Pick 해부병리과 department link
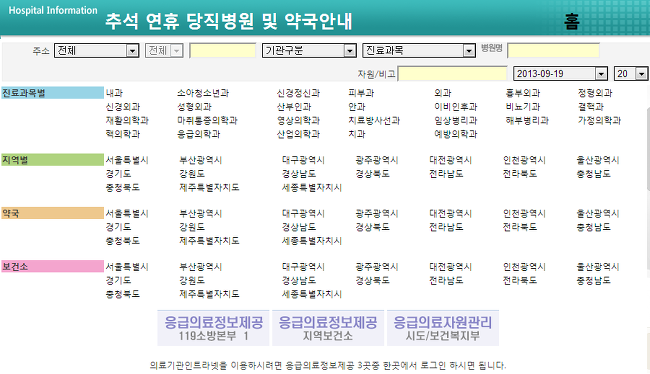Image resolution: width=650 pixels, height=374 pixels. coord(527,120)
